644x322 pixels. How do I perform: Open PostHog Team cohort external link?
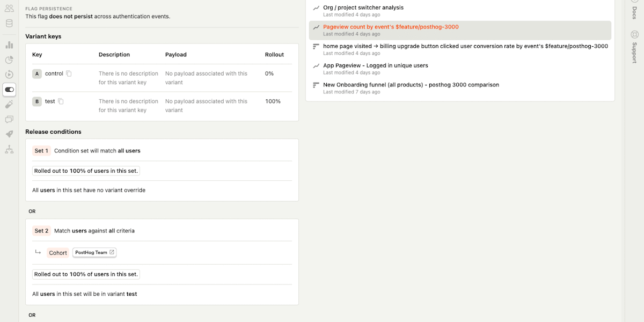pos(94,252)
